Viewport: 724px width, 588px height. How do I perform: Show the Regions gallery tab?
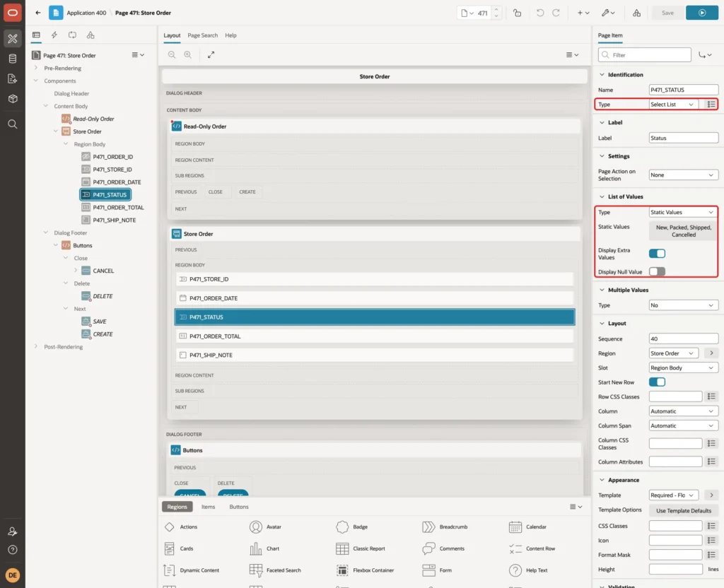177,507
